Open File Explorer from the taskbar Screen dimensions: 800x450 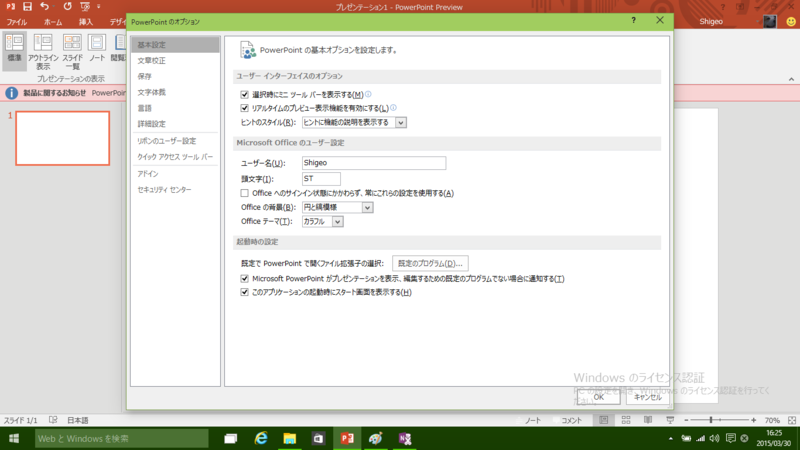pyautogui.click(x=290, y=438)
